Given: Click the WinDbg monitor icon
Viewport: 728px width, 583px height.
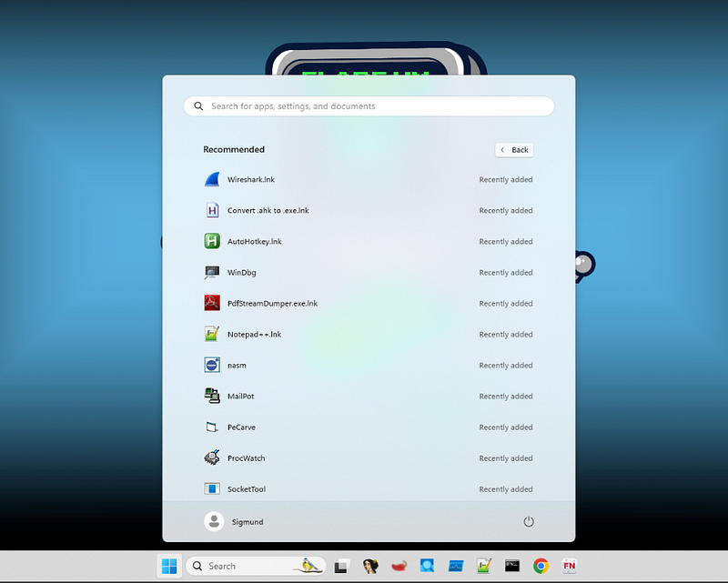Looking at the screenshot, I should [x=212, y=273].
